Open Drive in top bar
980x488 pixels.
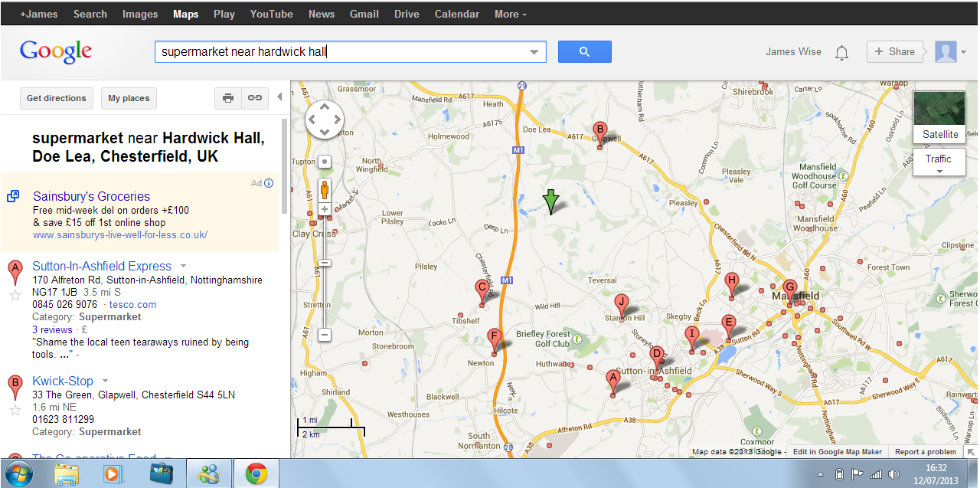407,14
